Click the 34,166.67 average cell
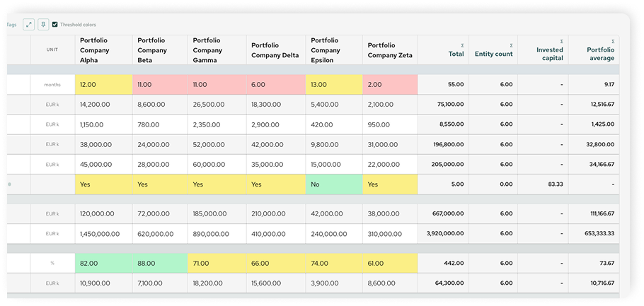The height and width of the screenshot is (306, 644). pyautogui.click(x=594, y=165)
